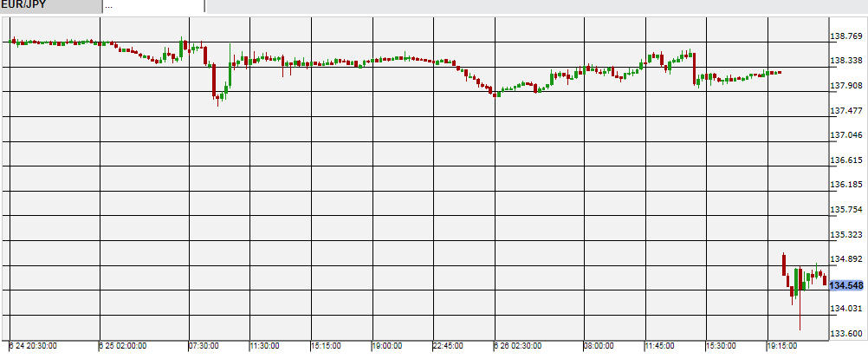The image size is (868, 359).
Task: Select the 136.185 price level label
Action: point(845,186)
